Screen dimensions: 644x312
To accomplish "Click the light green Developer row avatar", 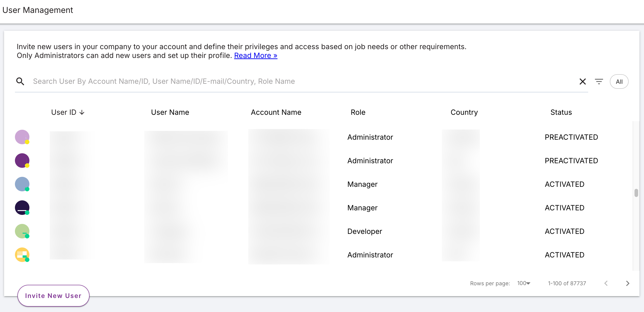I will point(22,231).
